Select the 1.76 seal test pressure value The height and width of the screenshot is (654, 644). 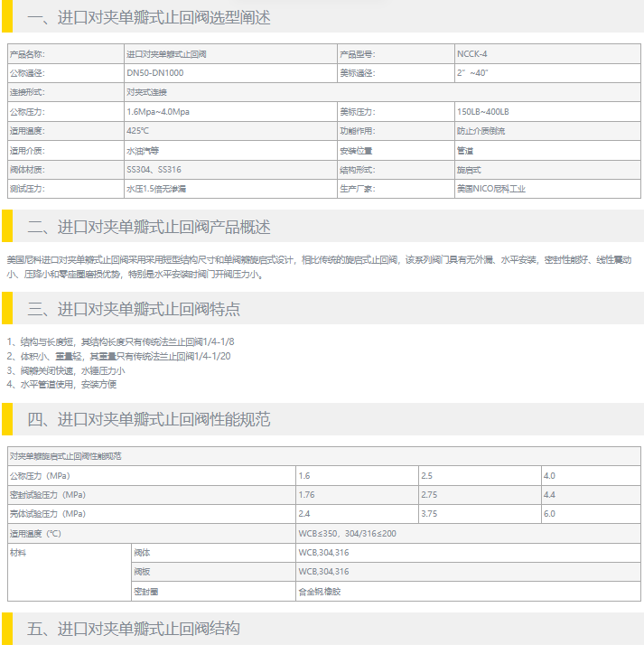(x=305, y=495)
